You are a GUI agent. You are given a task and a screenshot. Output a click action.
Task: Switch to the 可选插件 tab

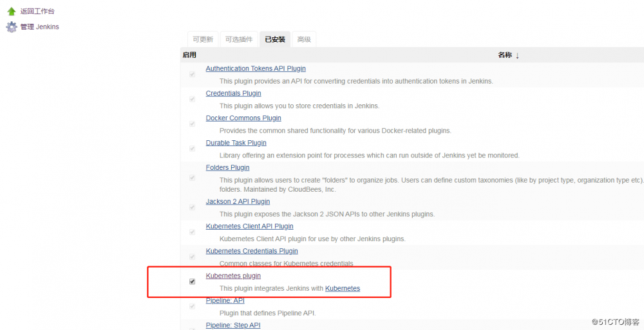[x=239, y=39]
